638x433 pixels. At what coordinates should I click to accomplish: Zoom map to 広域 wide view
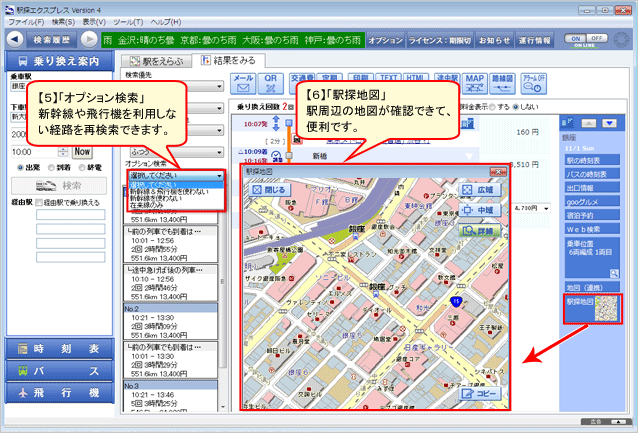(x=486, y=189)
